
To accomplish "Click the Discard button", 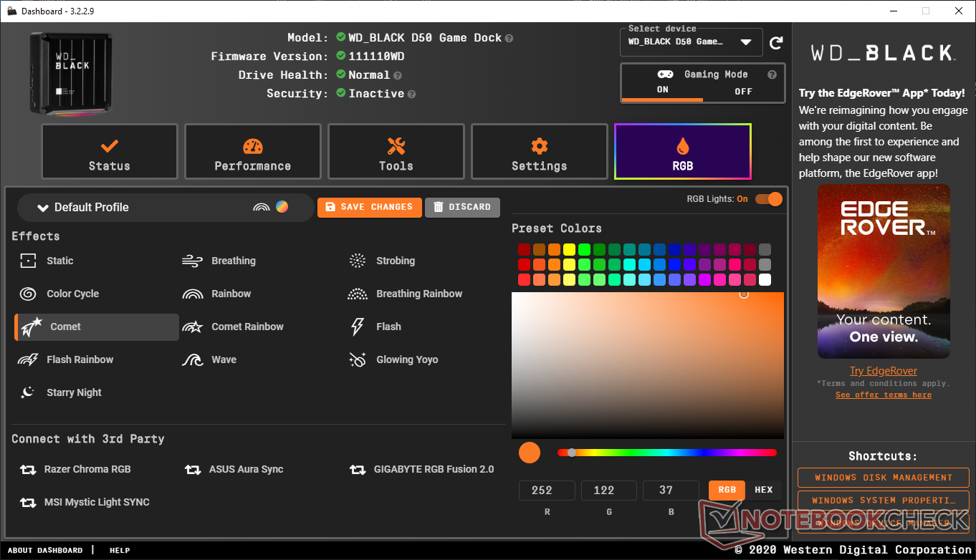I will click(462, 207).
